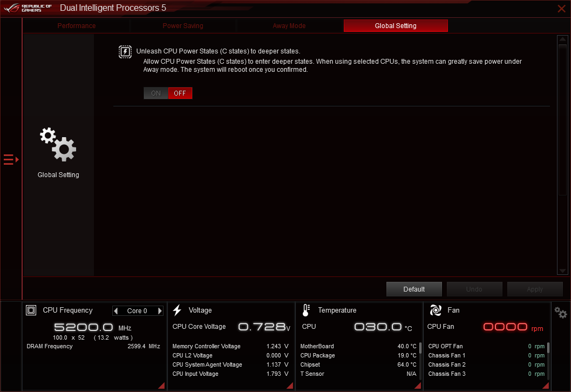
Task: Click the Temperature list scrollbar
Action: 420,348
